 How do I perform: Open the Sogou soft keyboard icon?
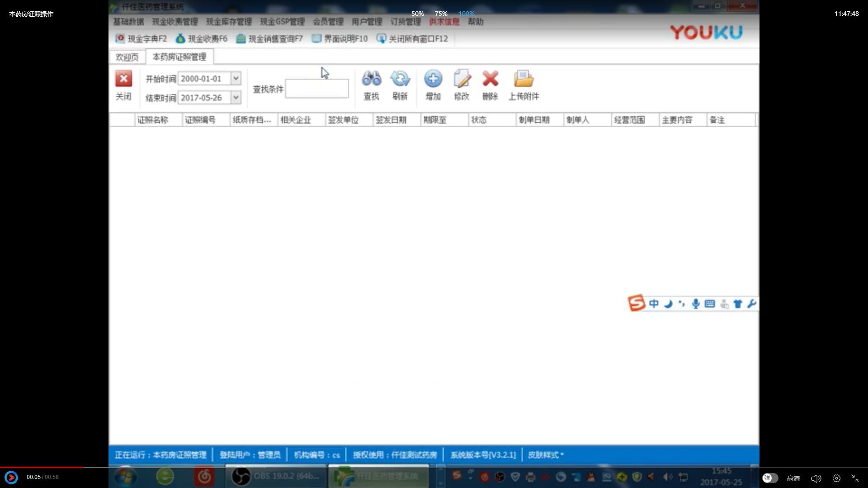pos(710,304)
